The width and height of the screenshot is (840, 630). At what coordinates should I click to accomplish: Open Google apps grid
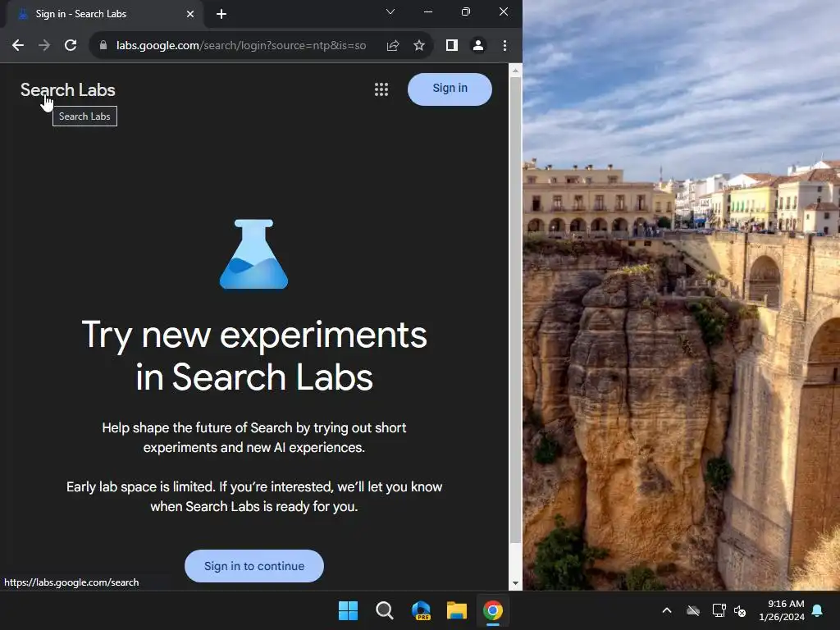(381, 89)
